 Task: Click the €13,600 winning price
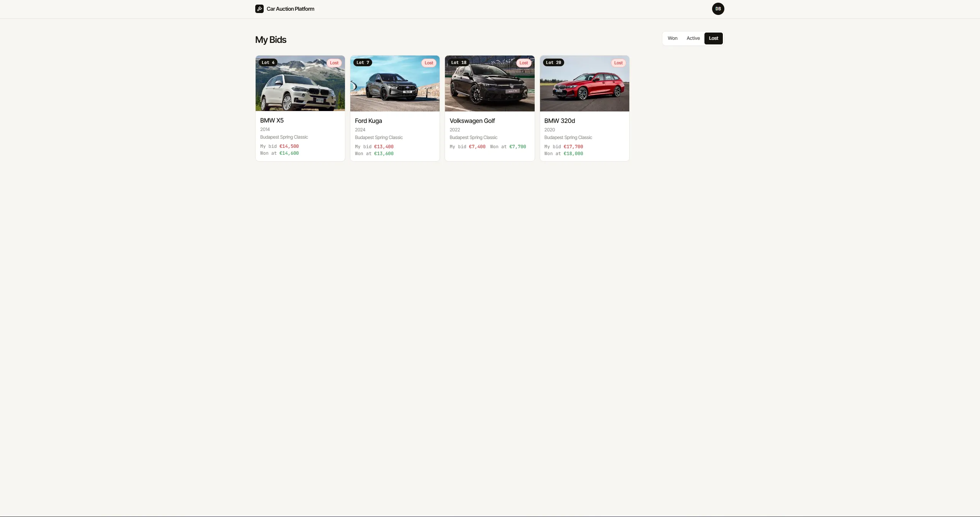pos(384,154)
